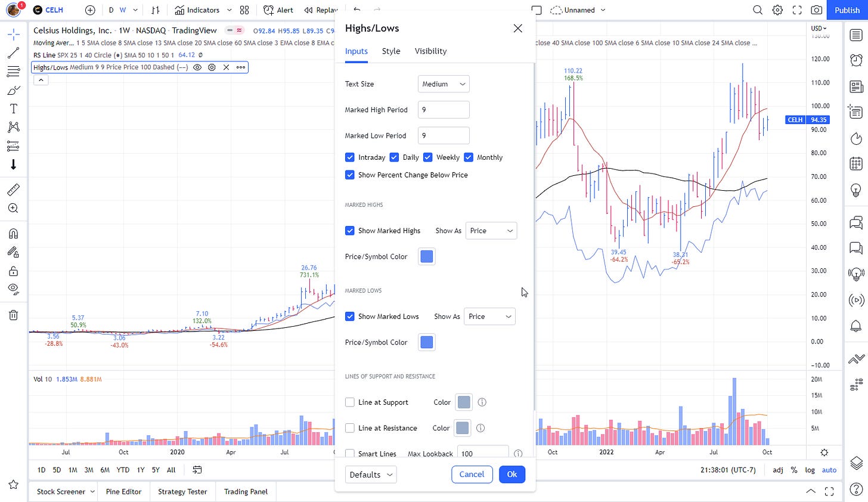Open Marked Lows Price/Symbol Color swatch
The image size is (868, 502).
point(427,342)
